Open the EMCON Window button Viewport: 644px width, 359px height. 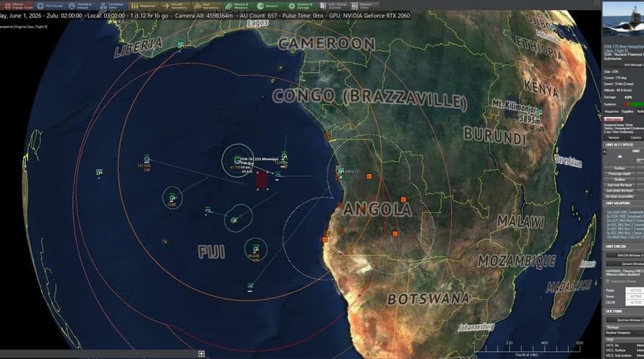pyautogui.click(x=625, y=255)
